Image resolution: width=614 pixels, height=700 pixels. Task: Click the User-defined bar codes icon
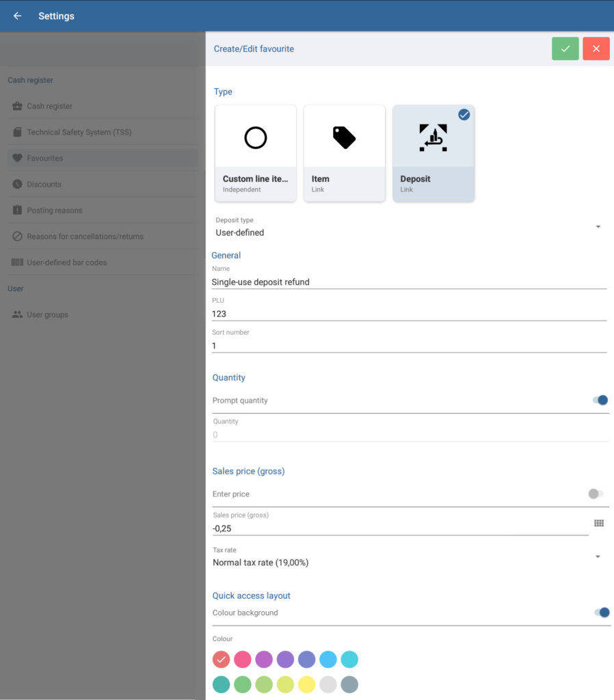tap(17, 262)
